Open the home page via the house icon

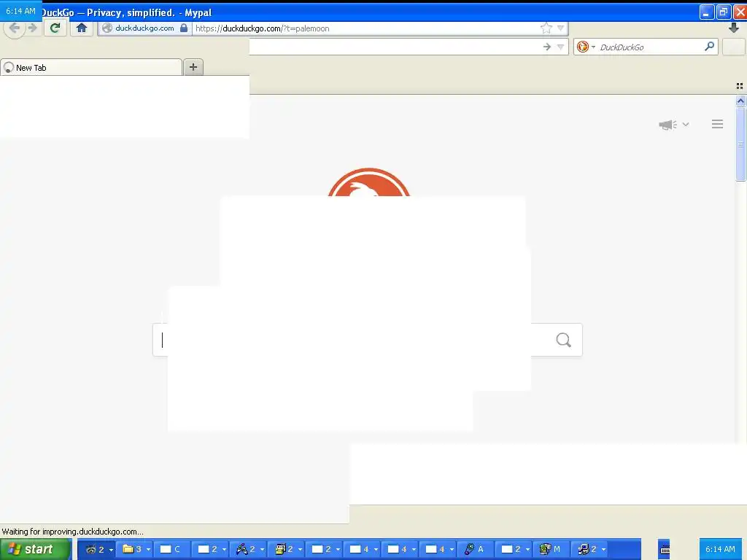coord(82,28)
